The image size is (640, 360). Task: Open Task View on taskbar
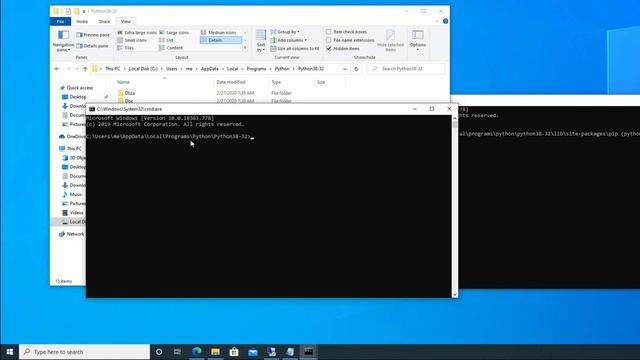tap(178, 352)
